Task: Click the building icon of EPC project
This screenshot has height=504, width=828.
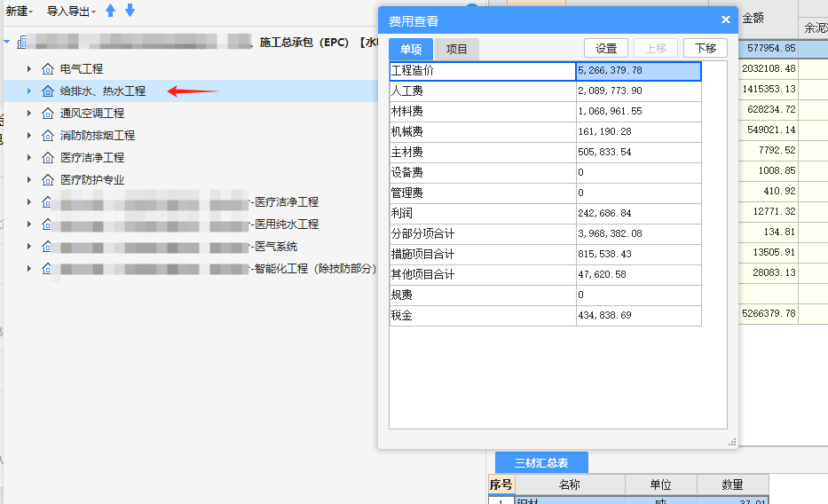Action: coord(21,43)
